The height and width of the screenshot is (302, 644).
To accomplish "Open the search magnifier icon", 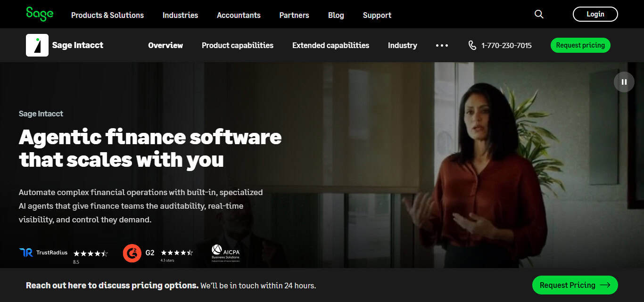I will 539,14.
